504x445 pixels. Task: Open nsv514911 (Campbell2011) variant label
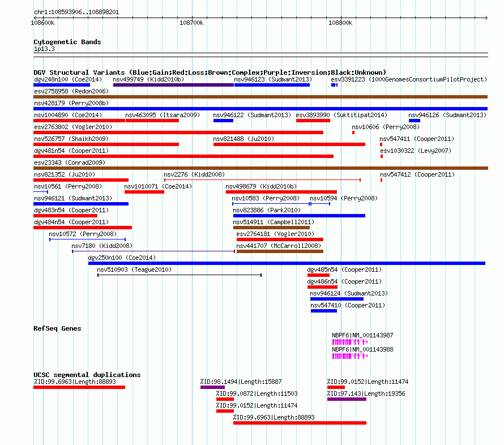274,222
